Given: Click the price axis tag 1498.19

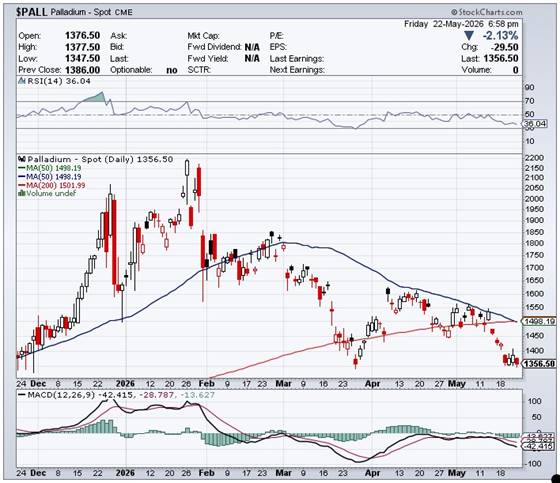Looking at the screenshot, I should pyautogui.click(x=539, y=321).
